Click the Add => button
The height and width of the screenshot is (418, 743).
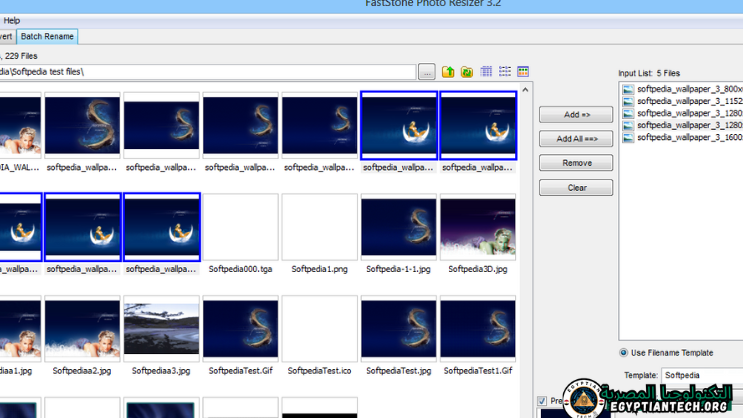(576, 115)
